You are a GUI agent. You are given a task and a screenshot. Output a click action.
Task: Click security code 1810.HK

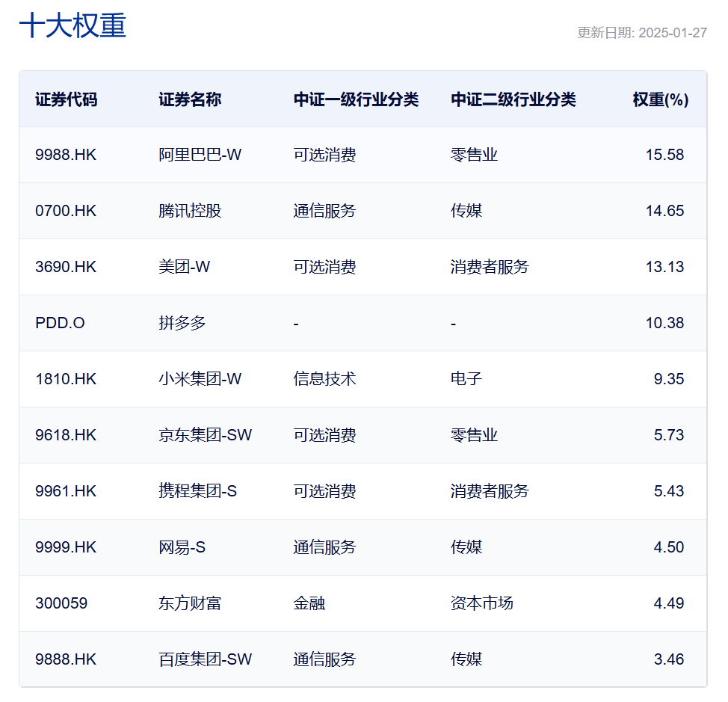click(x=66, y=379)
